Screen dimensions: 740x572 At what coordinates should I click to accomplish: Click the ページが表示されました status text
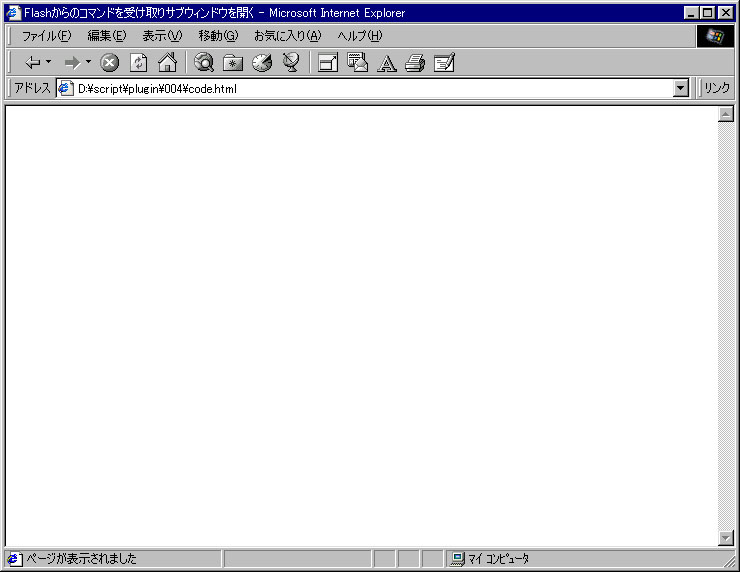(81, 559)
